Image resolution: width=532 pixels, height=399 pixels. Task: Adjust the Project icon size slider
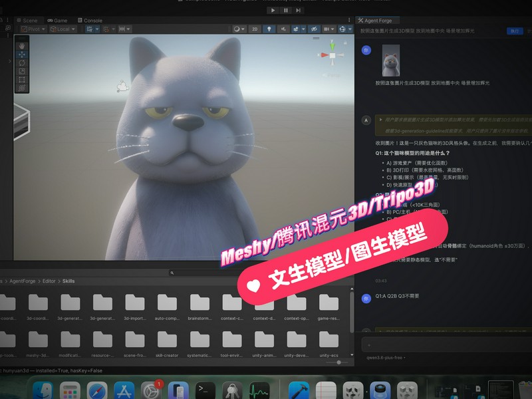click(338, 362)
